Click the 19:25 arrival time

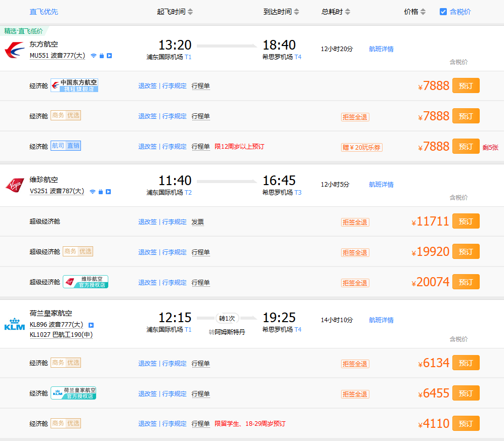(x=279, y=318)
